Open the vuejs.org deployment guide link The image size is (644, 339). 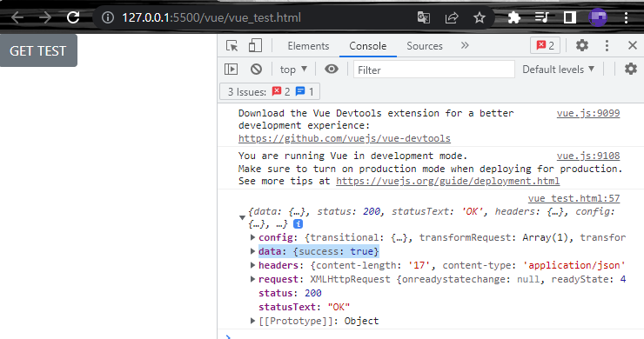447,182
